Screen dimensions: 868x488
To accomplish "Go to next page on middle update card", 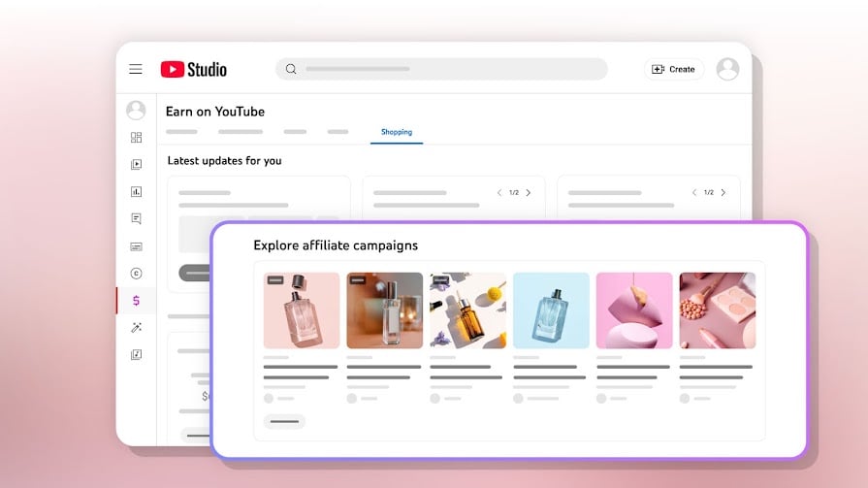I will pos(529,193).
